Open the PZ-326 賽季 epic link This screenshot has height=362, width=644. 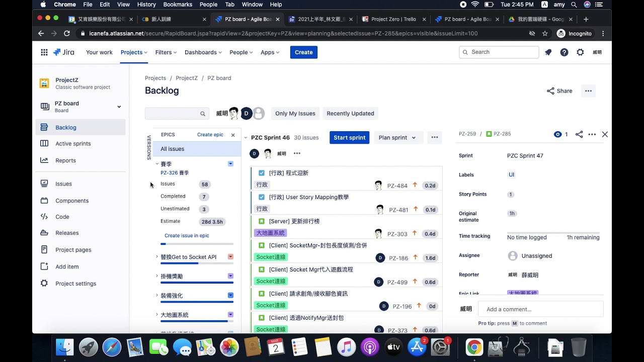[175, 173]
